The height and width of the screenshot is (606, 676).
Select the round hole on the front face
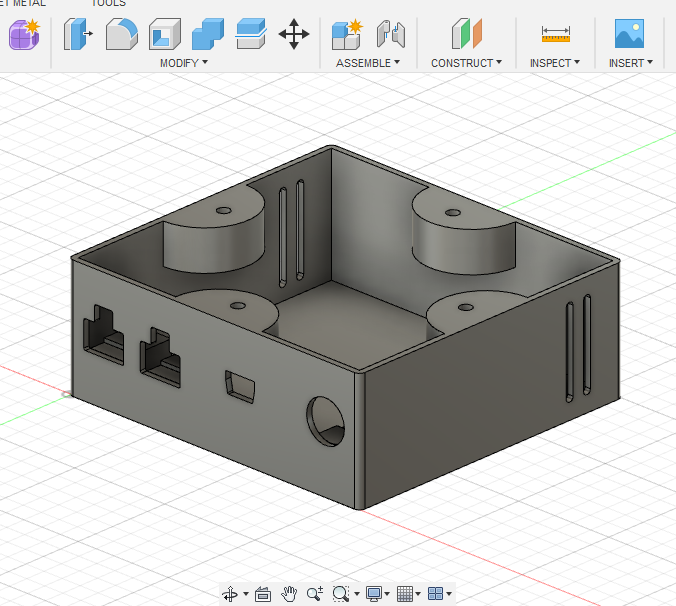pyautogui.click(x=325, y=421)
